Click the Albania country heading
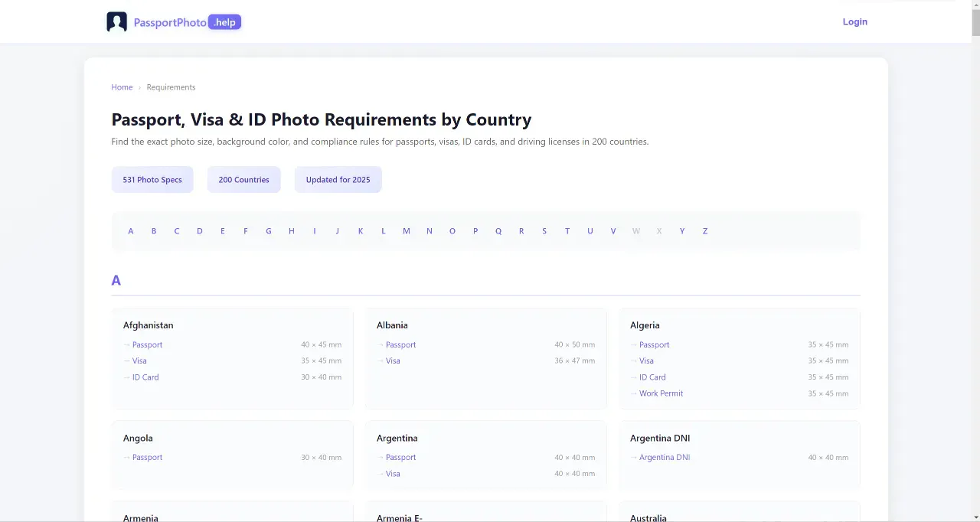Viewport: 980px width, 522px height. 392,325
